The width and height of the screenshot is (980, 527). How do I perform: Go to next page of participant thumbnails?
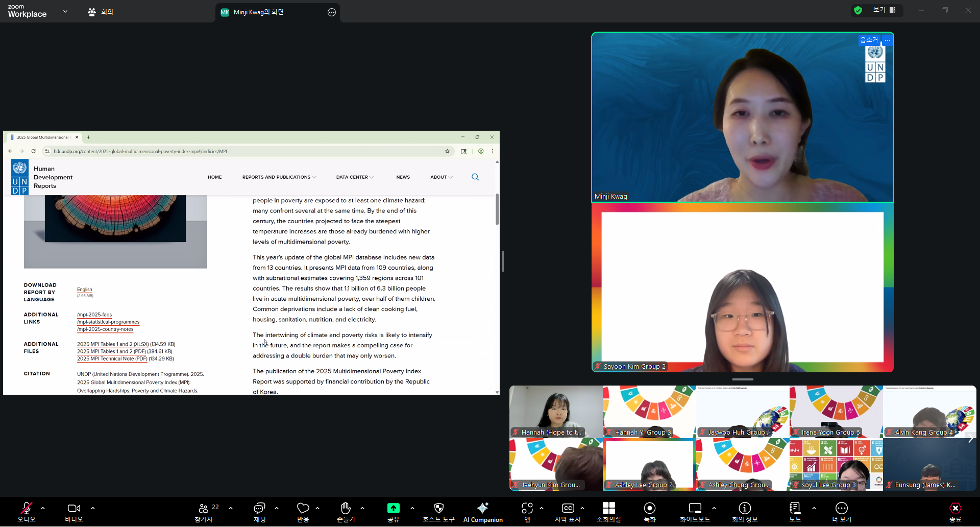971,438
